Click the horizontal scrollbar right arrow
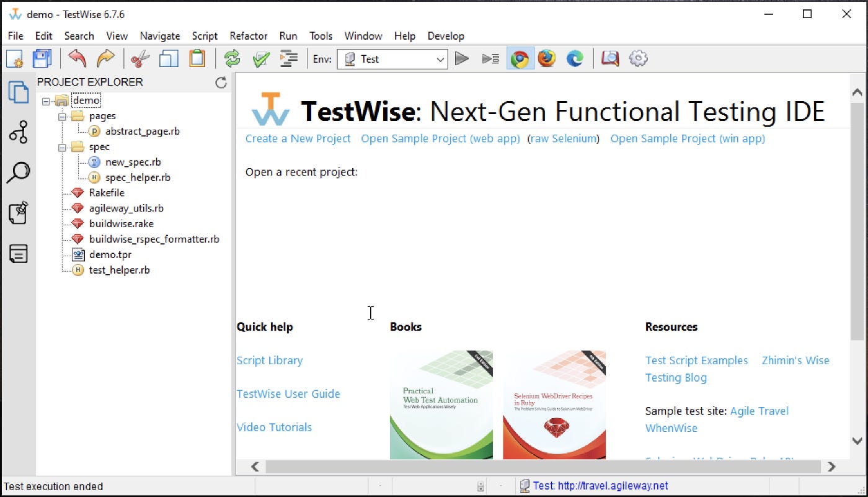The image size is (868, 497). pos(831,467)
